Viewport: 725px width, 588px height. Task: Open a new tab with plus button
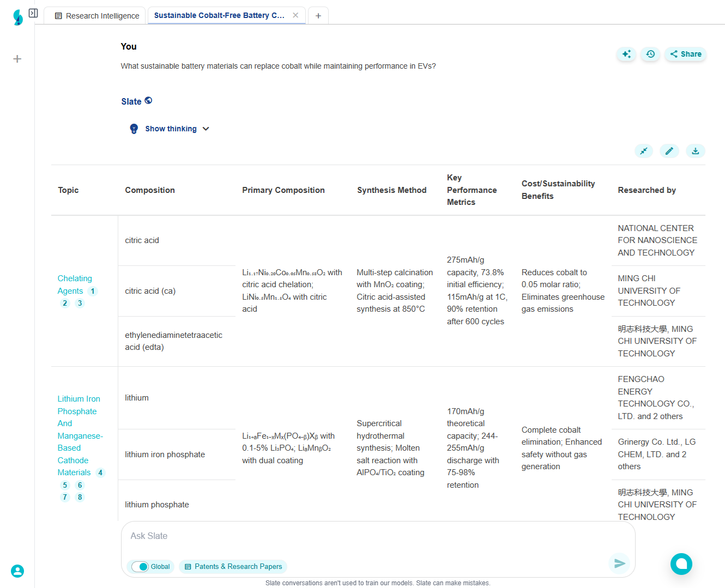tap(318, 16)
